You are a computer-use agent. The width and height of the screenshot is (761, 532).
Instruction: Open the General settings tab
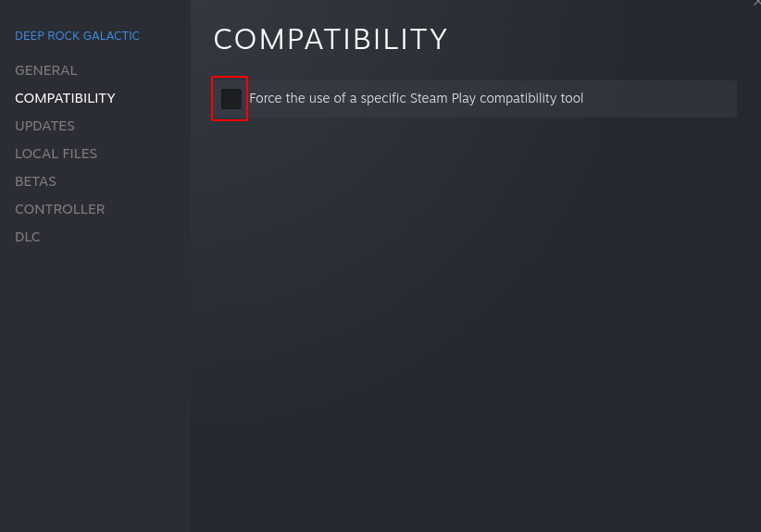coord(46,70)
